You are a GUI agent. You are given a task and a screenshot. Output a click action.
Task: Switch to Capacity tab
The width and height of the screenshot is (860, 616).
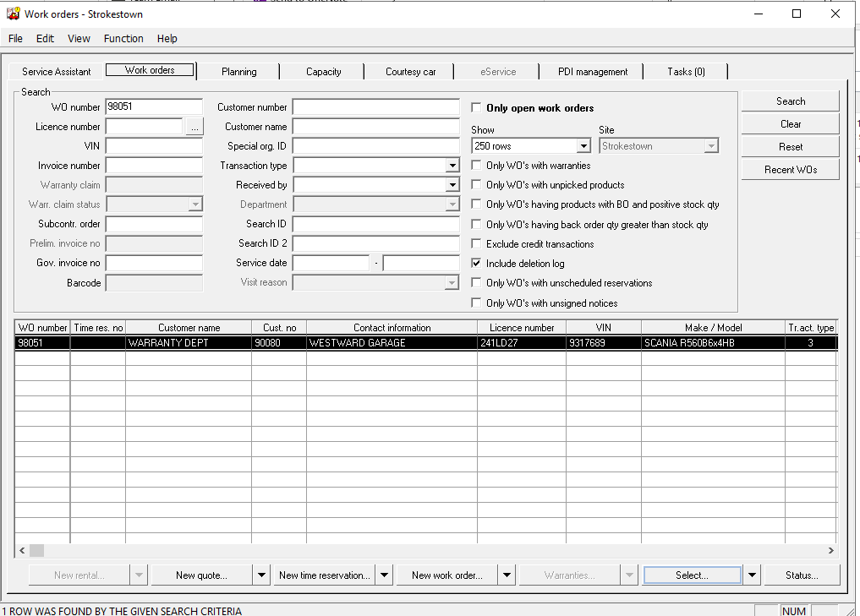coord(324,72)
